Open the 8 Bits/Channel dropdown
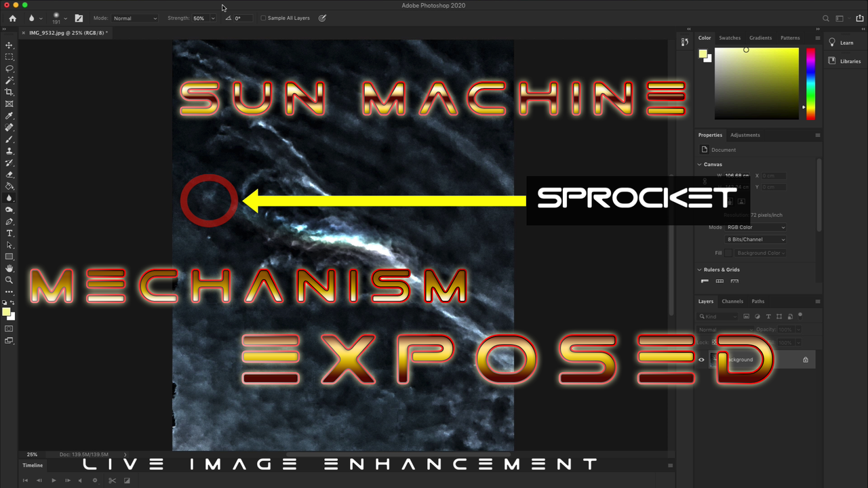 coord(755,239)
